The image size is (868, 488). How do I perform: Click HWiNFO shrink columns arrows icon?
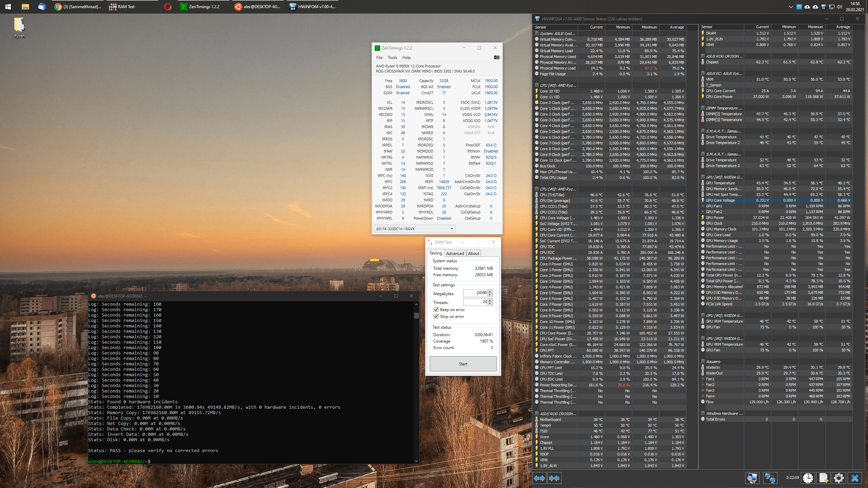pos(554,478)
